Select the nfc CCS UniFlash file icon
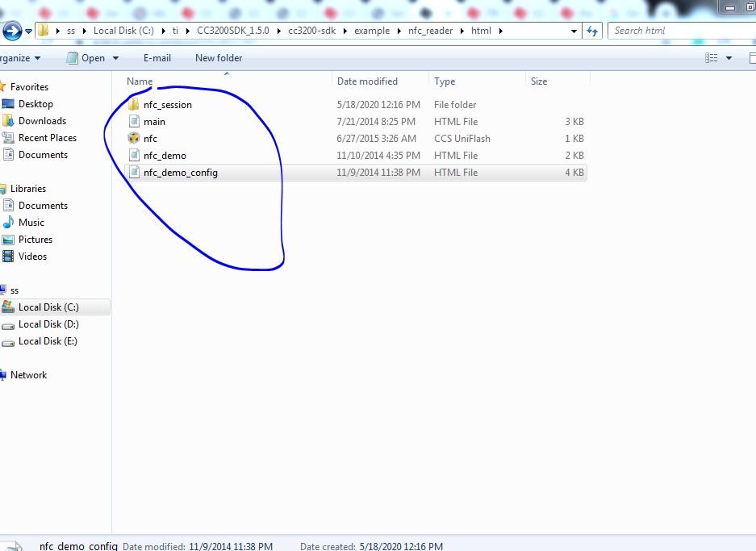Screen dimensions: 756x551 tap(134, 138)
